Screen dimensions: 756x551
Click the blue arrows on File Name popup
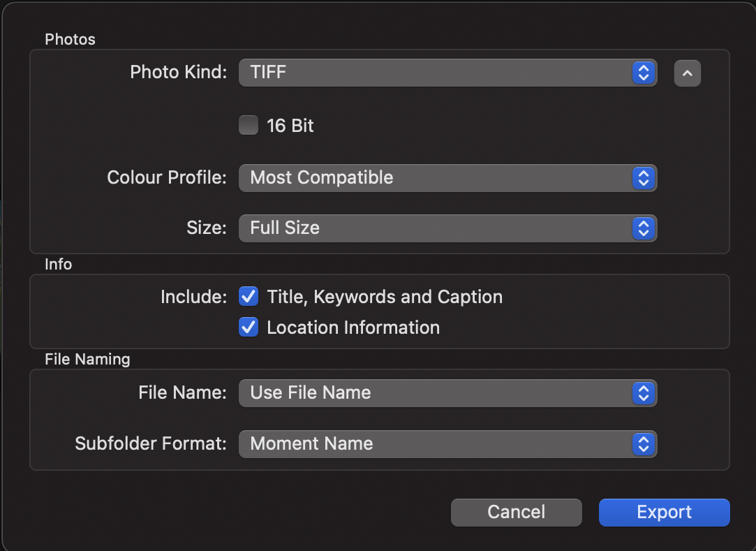pos(643,393)
